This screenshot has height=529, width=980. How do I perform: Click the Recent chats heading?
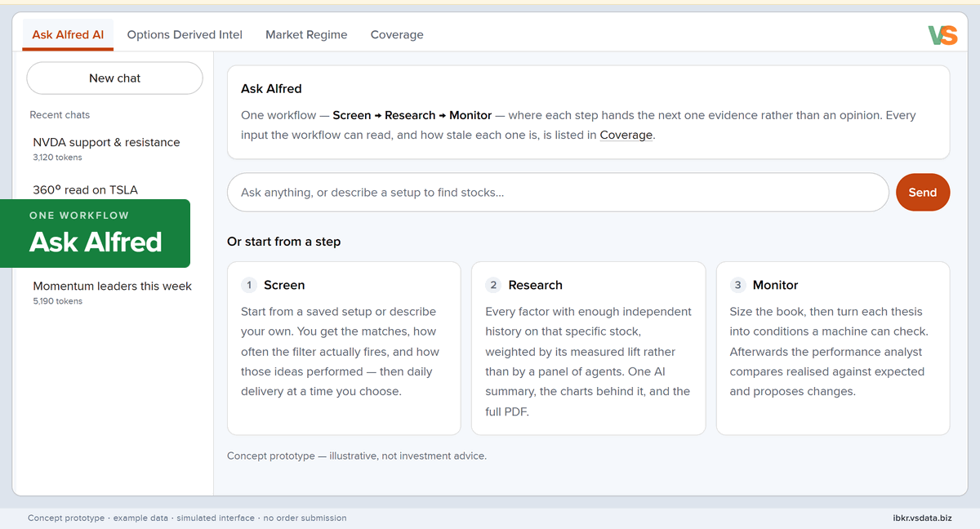click(60, 115)
